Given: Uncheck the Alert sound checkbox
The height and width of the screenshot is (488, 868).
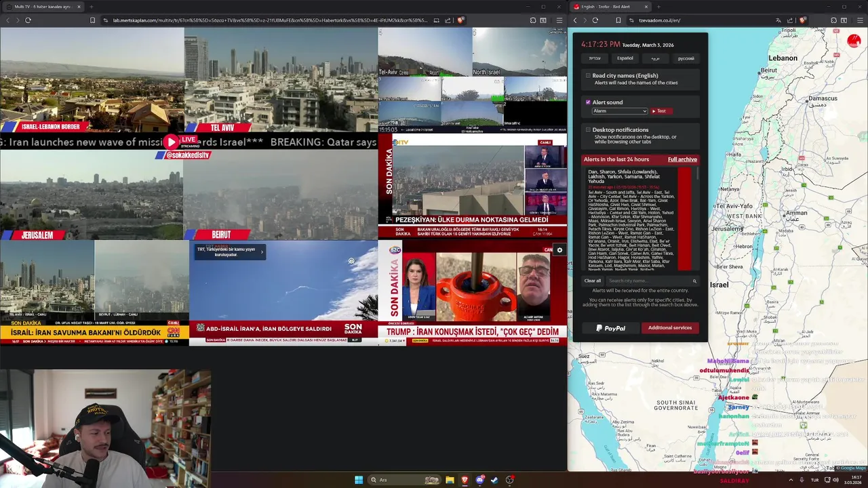Looking at the screenshot, I should pyautogui.click(x=588, y=102).
